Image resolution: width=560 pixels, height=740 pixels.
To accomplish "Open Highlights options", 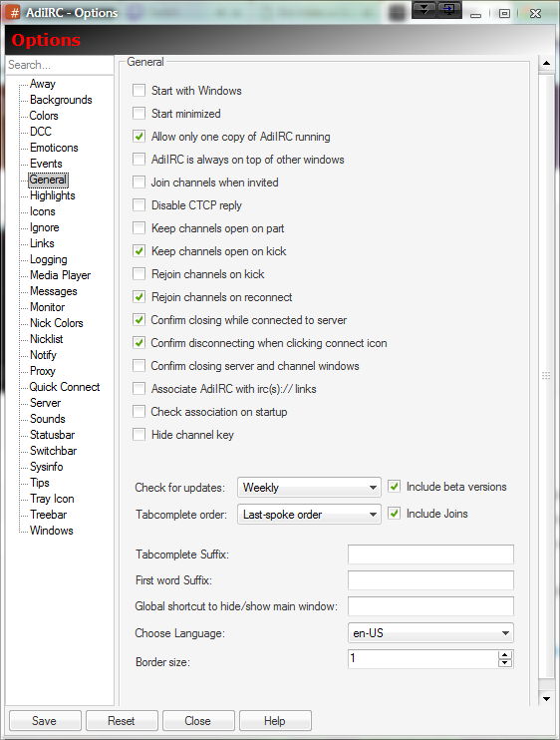I will (x=53, y=195).
